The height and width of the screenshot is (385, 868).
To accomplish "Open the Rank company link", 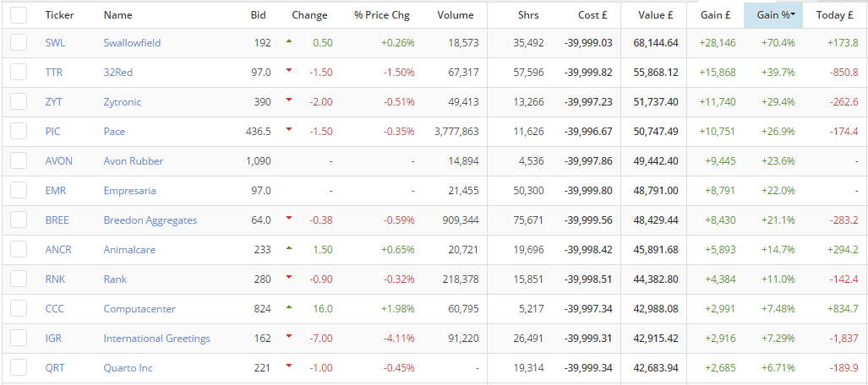I will pos(115,279).
